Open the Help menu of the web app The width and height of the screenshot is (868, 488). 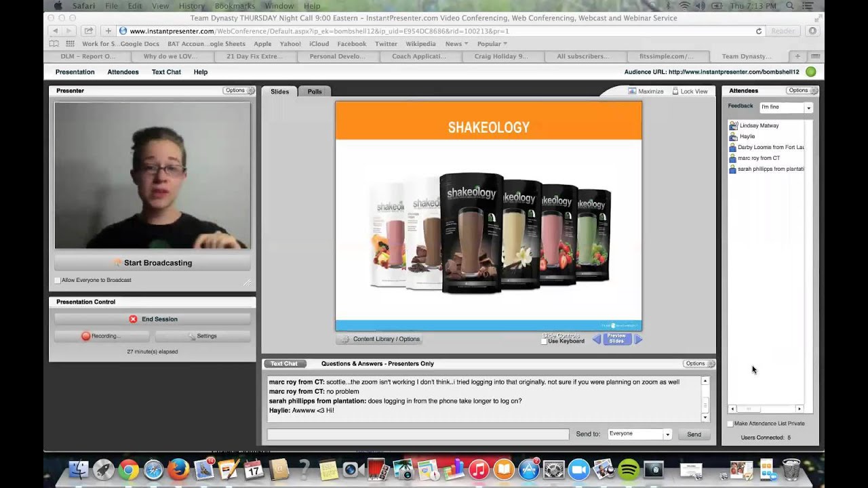[x=201, y=72]
